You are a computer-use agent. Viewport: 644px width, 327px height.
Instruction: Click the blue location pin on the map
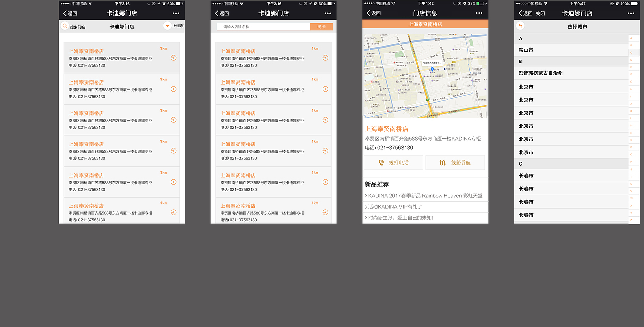(x=432, y=69)
